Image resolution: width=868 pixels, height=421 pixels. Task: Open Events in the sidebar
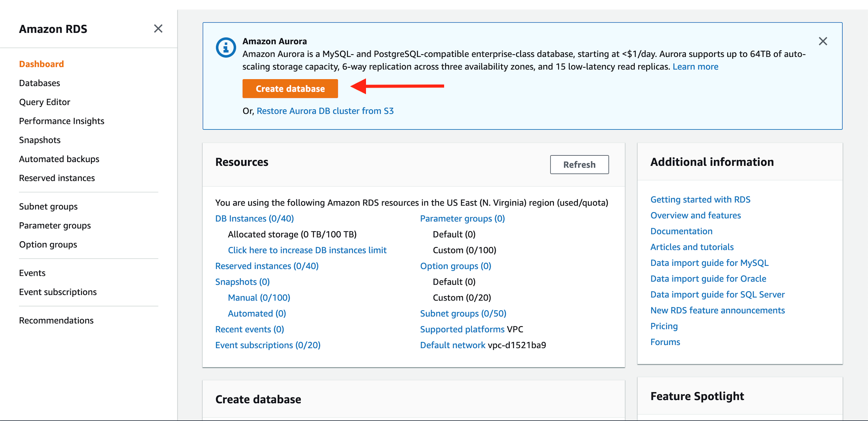point(32,273)
